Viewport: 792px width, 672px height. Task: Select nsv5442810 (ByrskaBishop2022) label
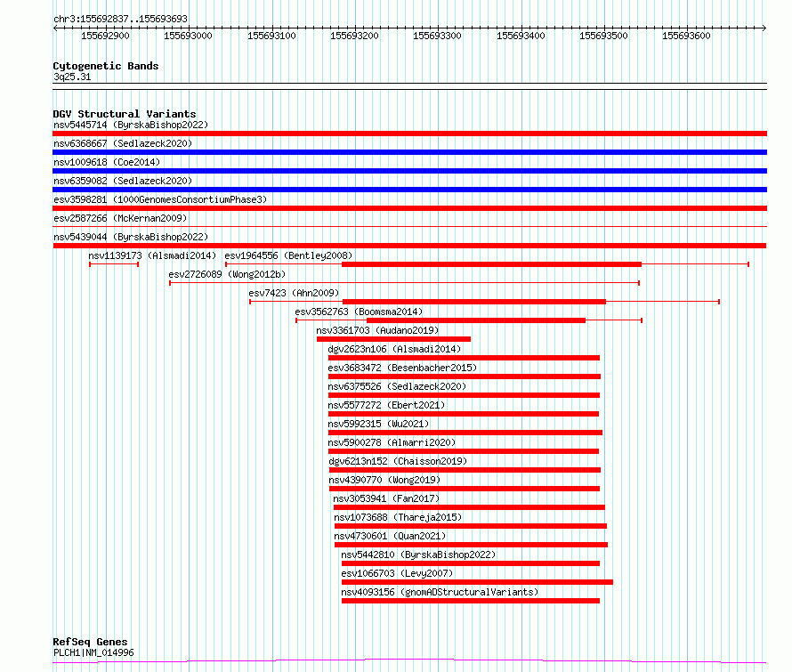click(x=418, y=555)
